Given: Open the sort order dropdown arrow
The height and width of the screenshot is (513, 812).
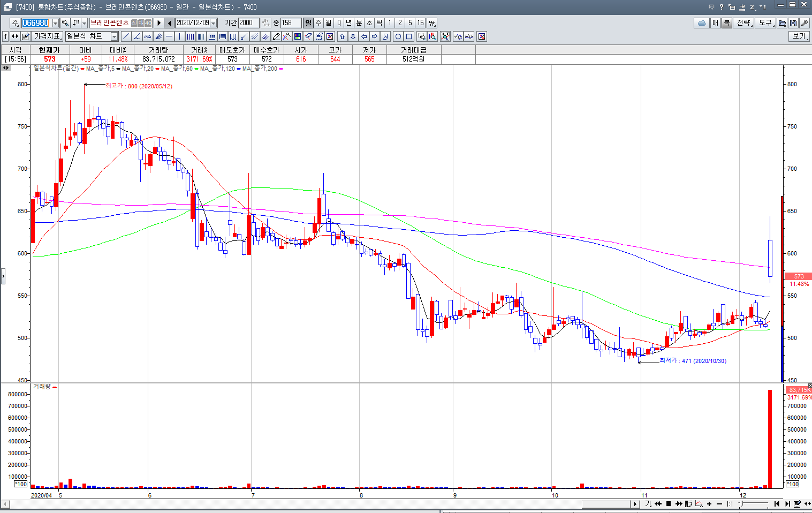Looking at the screenshot, I should (x=84, y=23).
